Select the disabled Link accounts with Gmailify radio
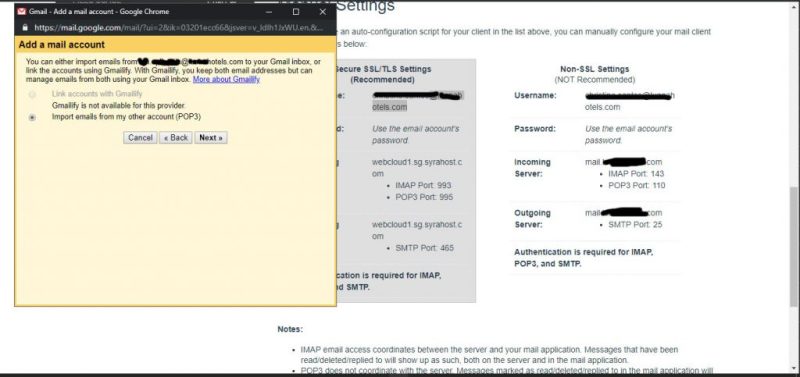 coord(33,94)
